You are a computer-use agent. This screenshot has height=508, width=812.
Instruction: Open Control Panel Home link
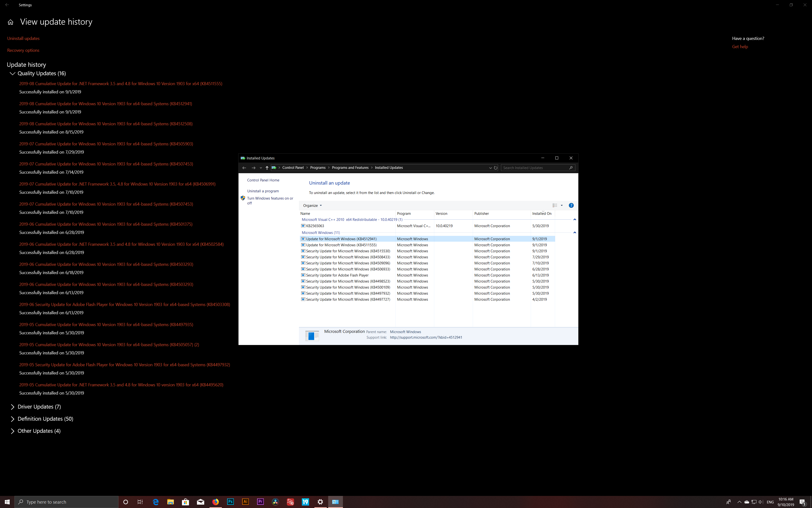pyautogui.click(x=263, y=180)
